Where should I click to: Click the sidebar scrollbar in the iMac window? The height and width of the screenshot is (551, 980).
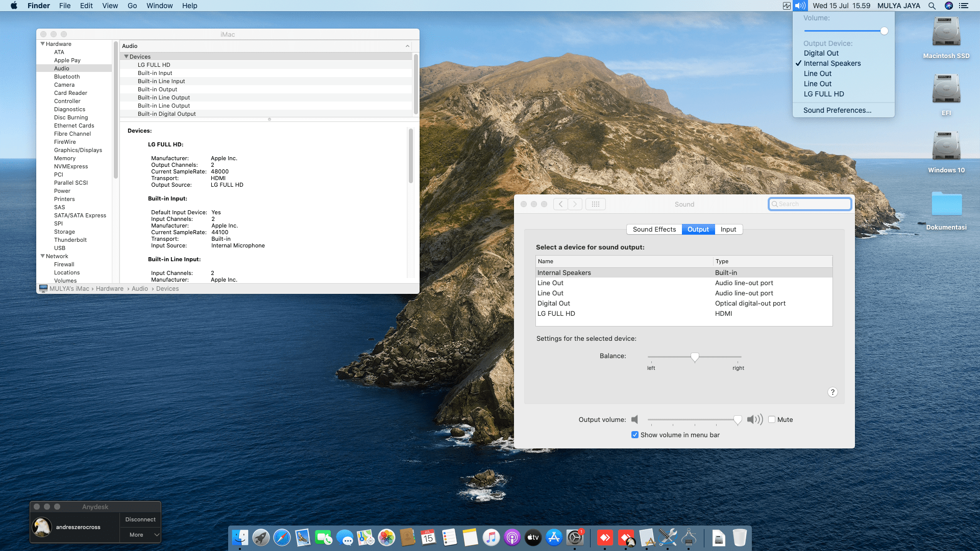pos(116,110)
